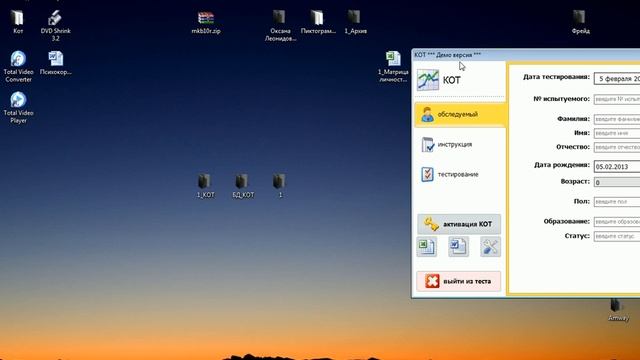The image size is (640, 360).
Task: Click the выйти из теста button
Action: pos(459,281)
